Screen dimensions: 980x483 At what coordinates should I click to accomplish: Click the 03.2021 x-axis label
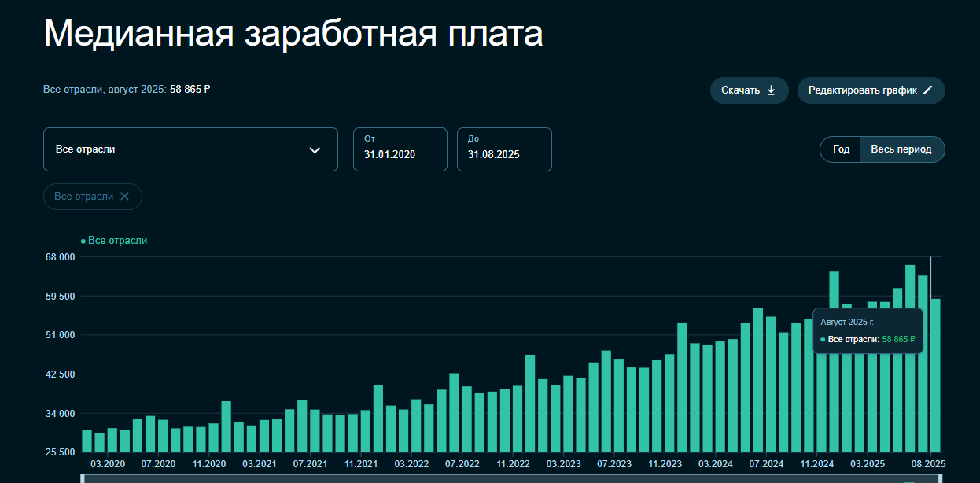[260, 464]
